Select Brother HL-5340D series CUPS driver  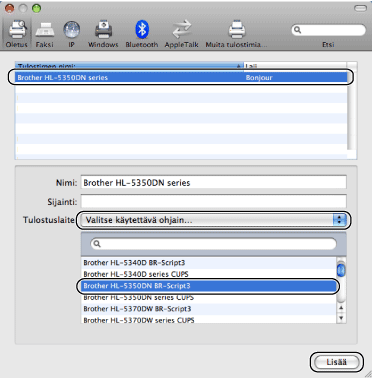pyautogui.click(x=209, y=274)
